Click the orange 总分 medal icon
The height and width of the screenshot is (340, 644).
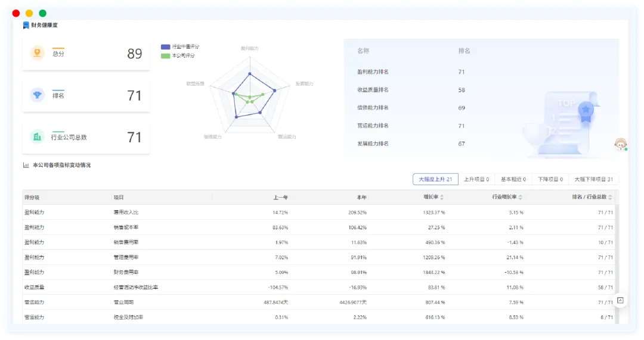[x=38, y=53]
